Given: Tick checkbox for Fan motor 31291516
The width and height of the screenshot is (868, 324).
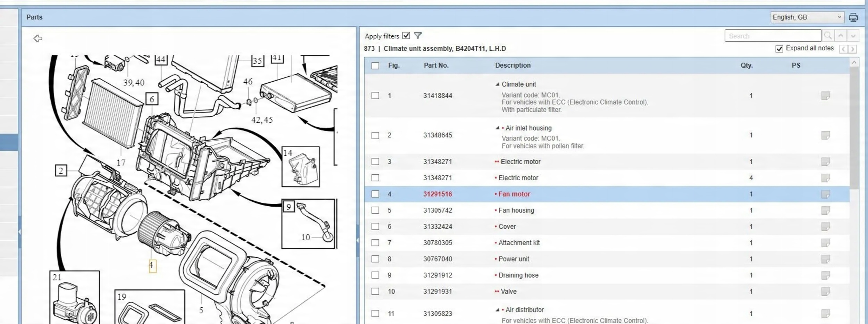Looking at the screenshot, I should point(375,194).
